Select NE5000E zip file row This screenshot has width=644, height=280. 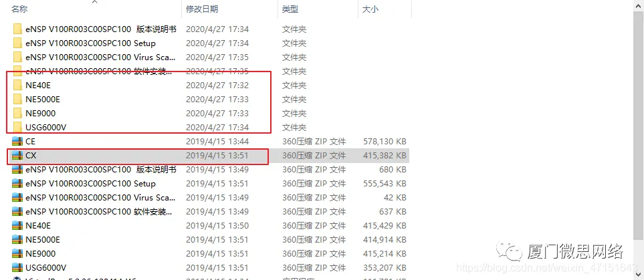pyautogui.click(x=208, y=239)
